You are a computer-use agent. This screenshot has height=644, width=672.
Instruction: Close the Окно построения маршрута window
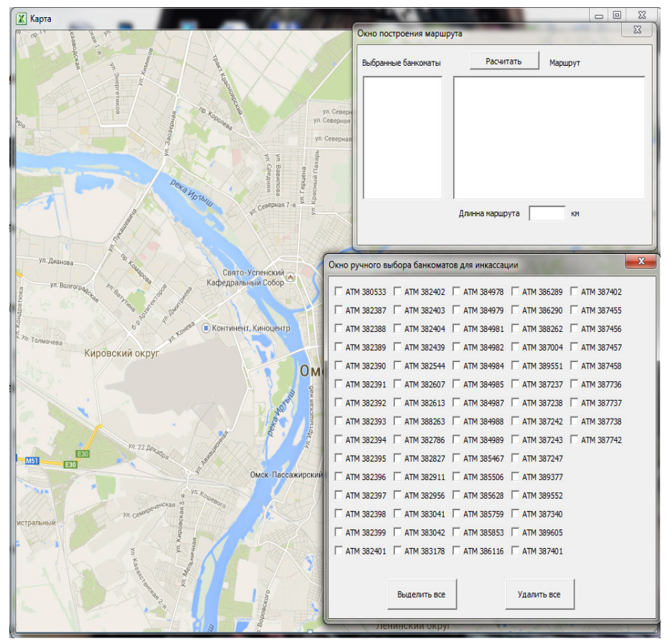click(x=637, y=30)
